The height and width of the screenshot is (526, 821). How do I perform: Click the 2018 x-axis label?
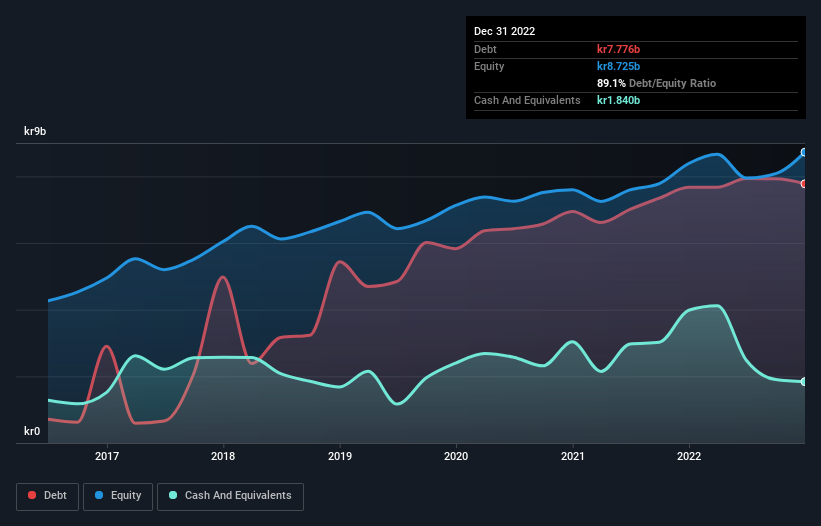point(223,456)
